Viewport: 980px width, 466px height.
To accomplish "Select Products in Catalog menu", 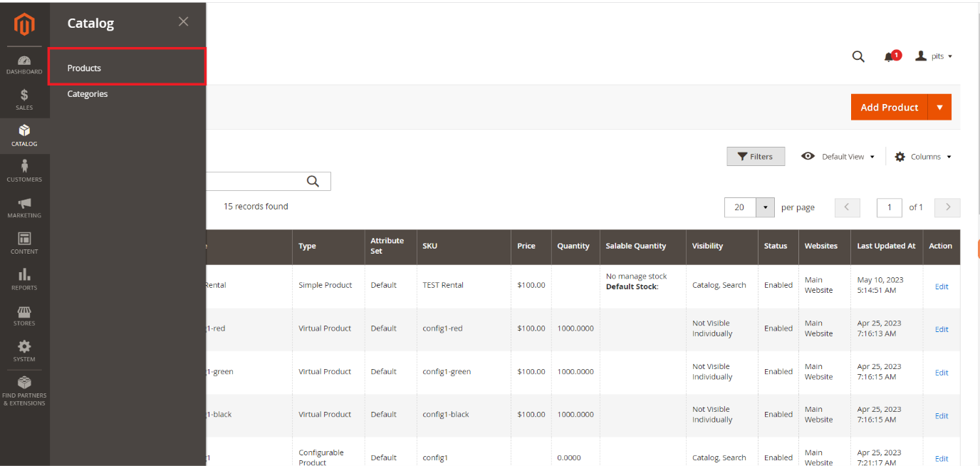I will point(84,68).
